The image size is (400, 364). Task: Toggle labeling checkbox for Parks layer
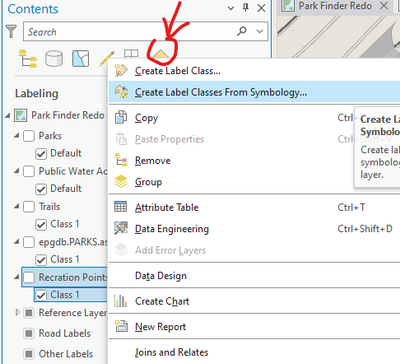(x=29, y=136)
